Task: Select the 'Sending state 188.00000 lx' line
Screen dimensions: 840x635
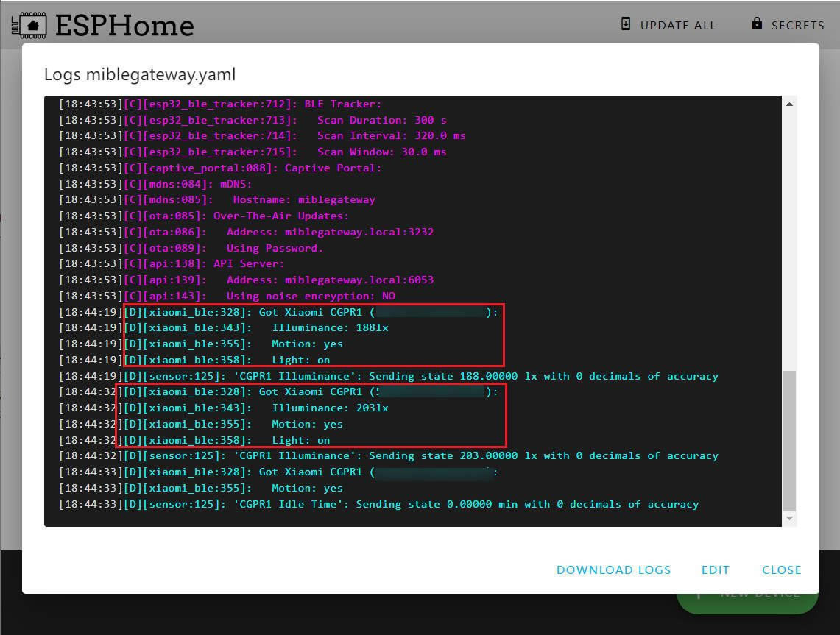Action: click(389, 377)
